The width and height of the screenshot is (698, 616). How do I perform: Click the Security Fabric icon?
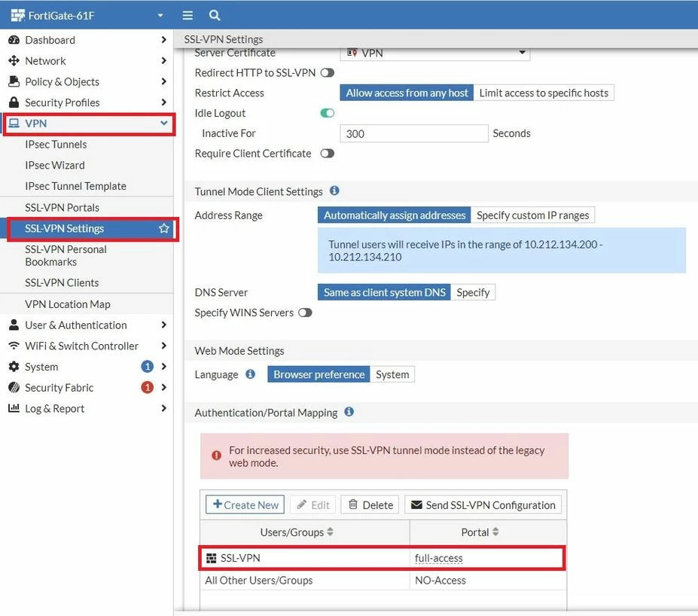click(x=14, y=388)
